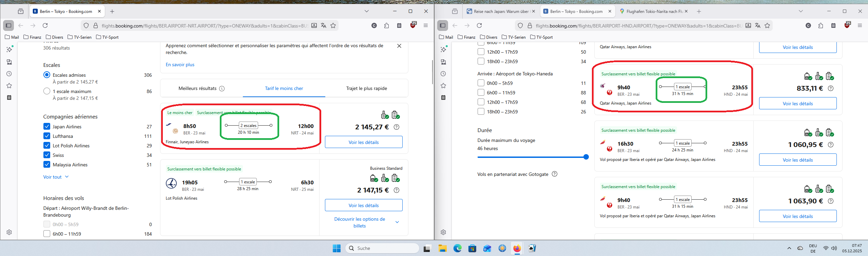Open hamburger menu in left browser window

click(x=426, y=25)
